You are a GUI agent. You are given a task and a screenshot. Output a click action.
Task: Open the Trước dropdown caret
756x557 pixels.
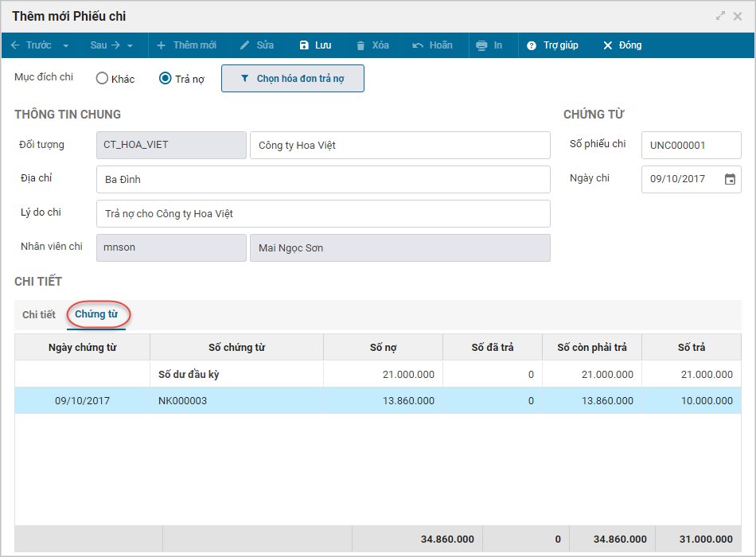66,46
